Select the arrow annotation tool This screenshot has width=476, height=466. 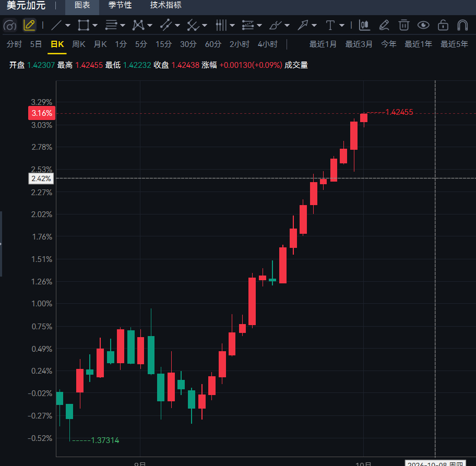[303, 25]
